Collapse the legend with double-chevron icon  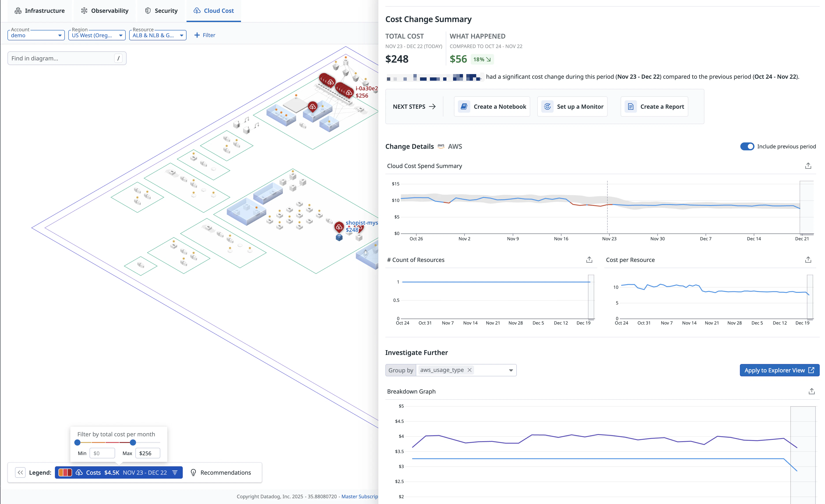click(x=20, y=472)
